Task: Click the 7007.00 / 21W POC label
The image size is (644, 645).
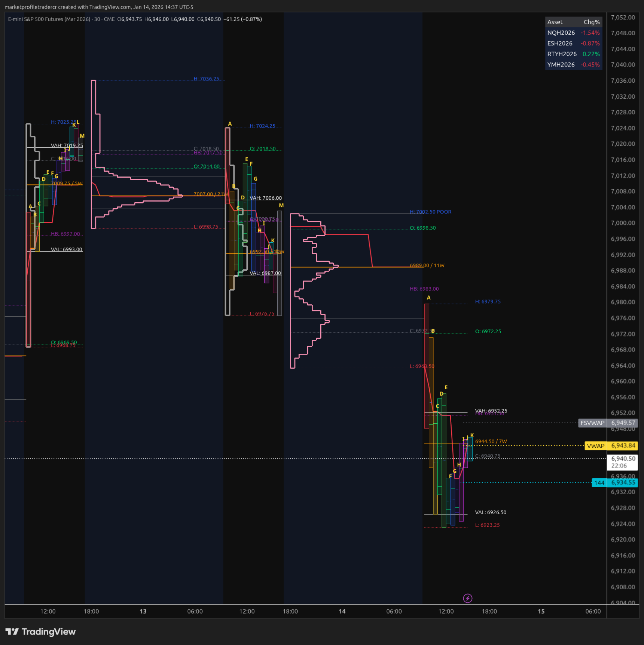Action: pos(210,194)
